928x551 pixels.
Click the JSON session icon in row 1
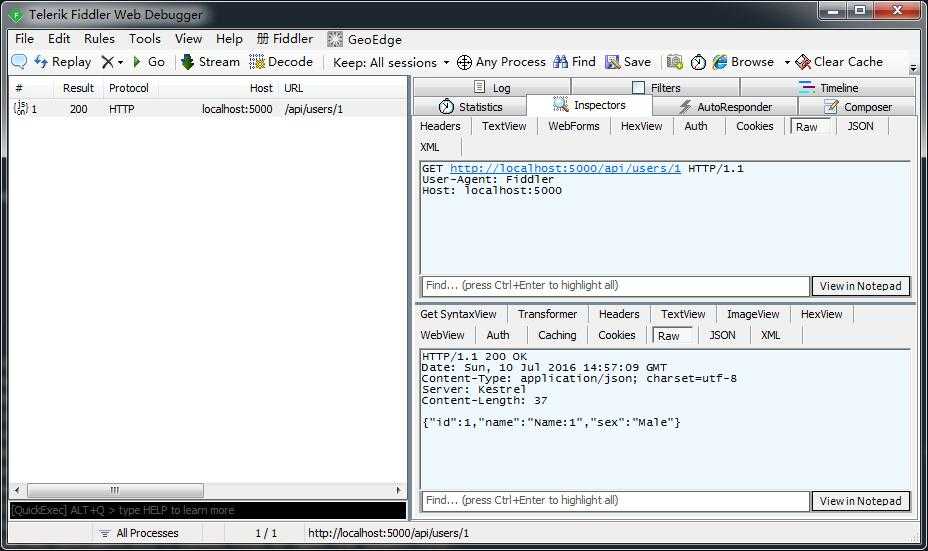(x=21, y=108)
